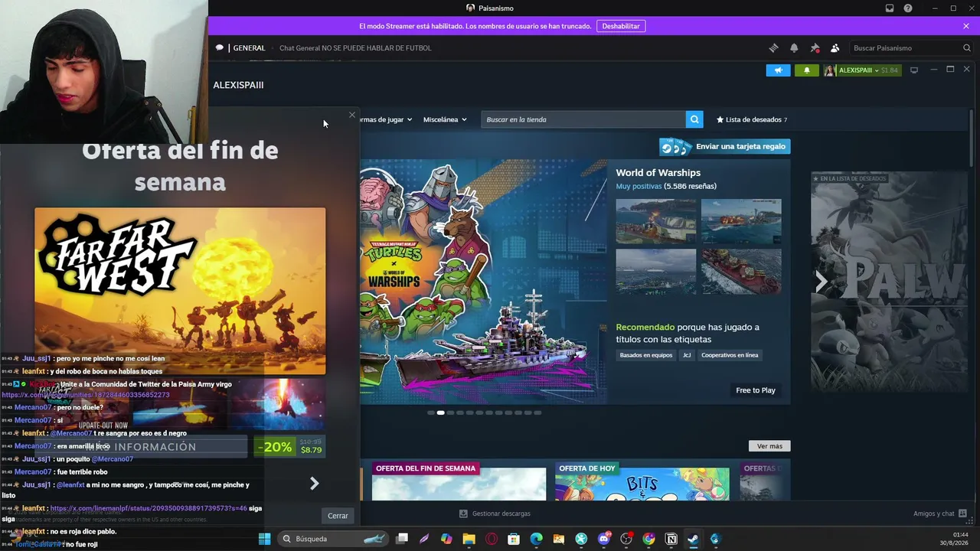Click Ver más in special offers section
This screenshot has width=980, height=551.
769,446
